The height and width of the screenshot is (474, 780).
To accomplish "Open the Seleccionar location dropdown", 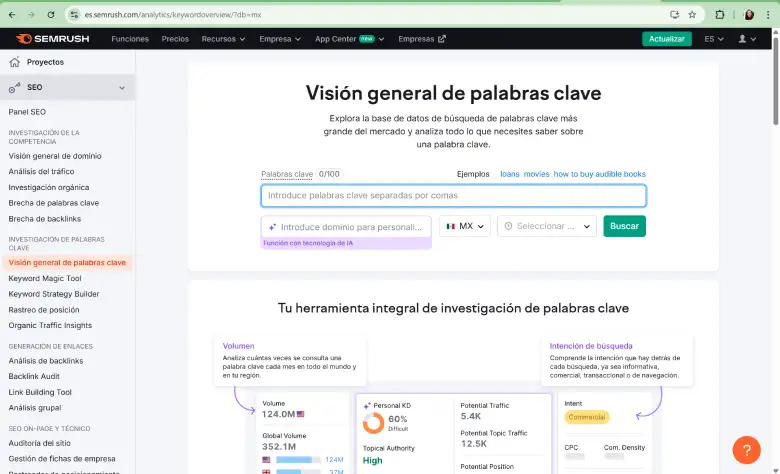I will [547, 226].
